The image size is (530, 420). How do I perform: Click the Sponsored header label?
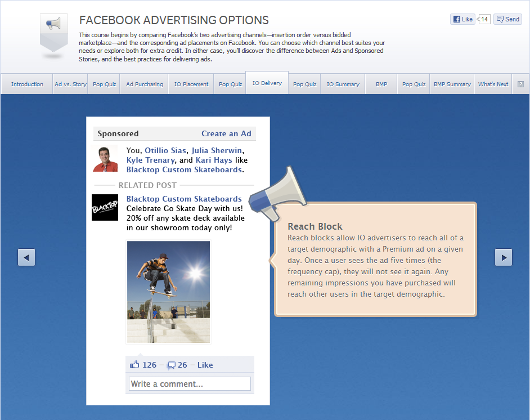click(118, 133)
